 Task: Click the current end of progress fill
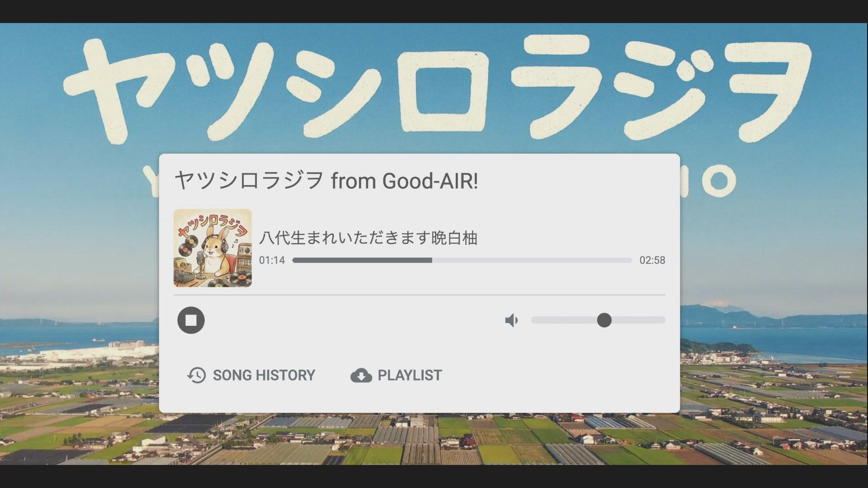pos(432,260)
